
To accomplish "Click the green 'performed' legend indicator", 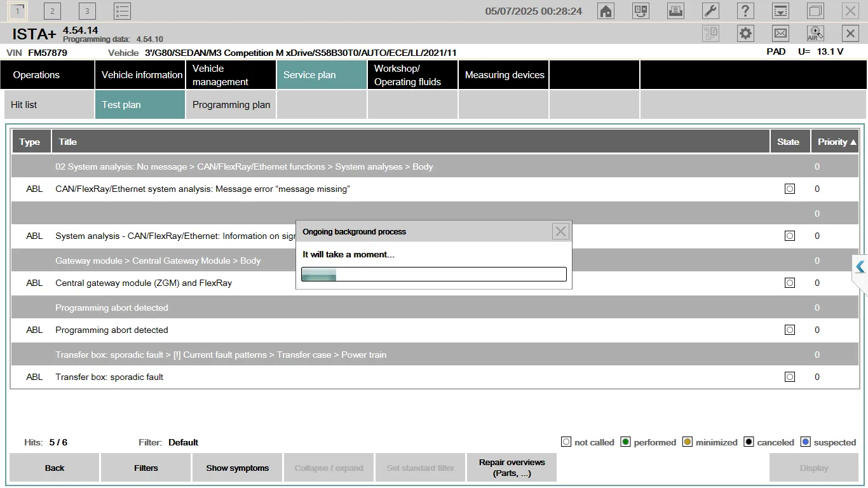I will pyautogui.click(x=626, y=442).
